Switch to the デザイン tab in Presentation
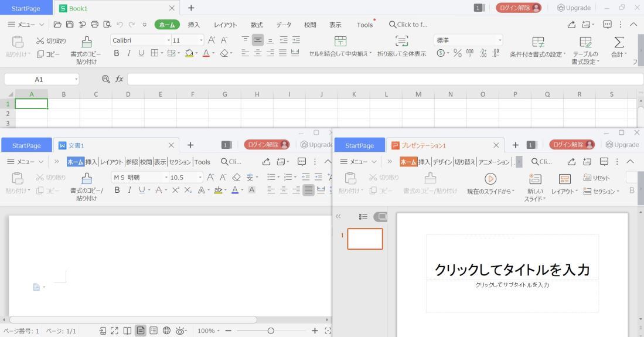Viewport: 644px width, 337px height. click(442, 162)
